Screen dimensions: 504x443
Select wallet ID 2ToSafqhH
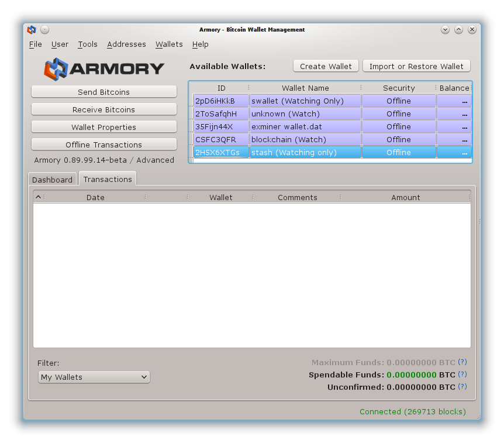pos(221,114)
